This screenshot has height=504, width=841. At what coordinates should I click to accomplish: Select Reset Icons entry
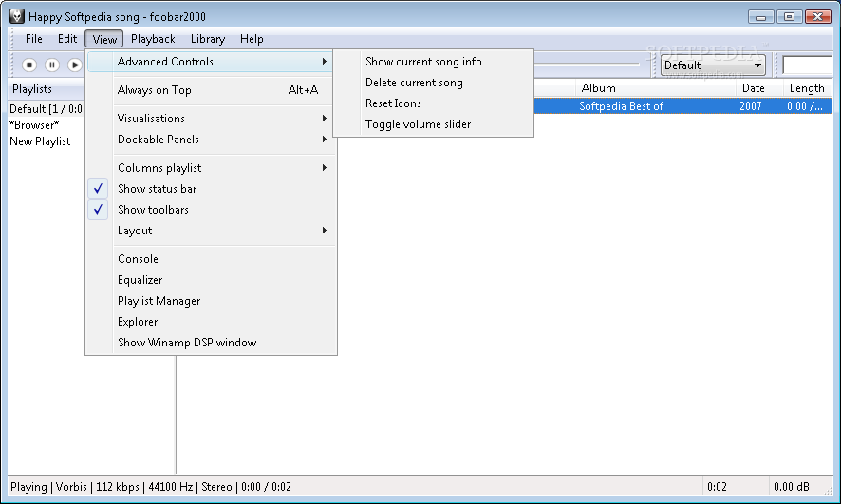[434, 103]
